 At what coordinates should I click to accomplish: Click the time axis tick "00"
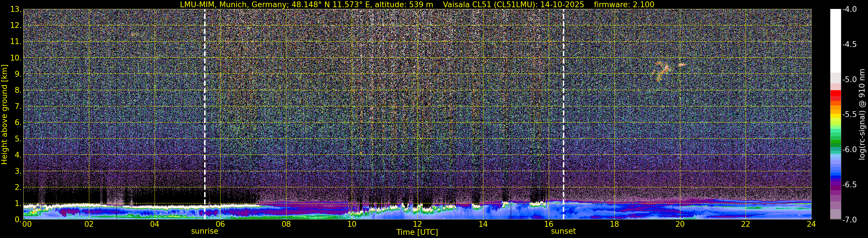click(27, 224)
